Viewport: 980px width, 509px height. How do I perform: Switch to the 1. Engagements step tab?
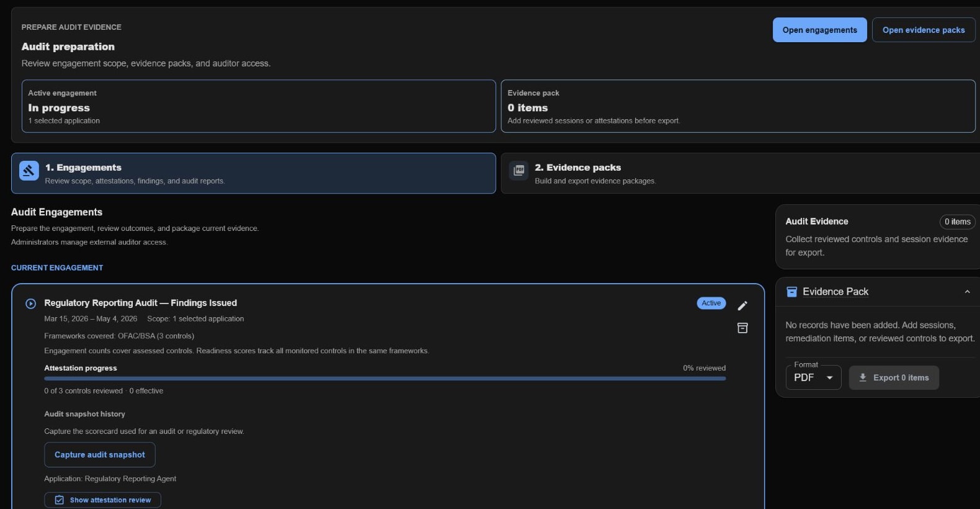254,173
